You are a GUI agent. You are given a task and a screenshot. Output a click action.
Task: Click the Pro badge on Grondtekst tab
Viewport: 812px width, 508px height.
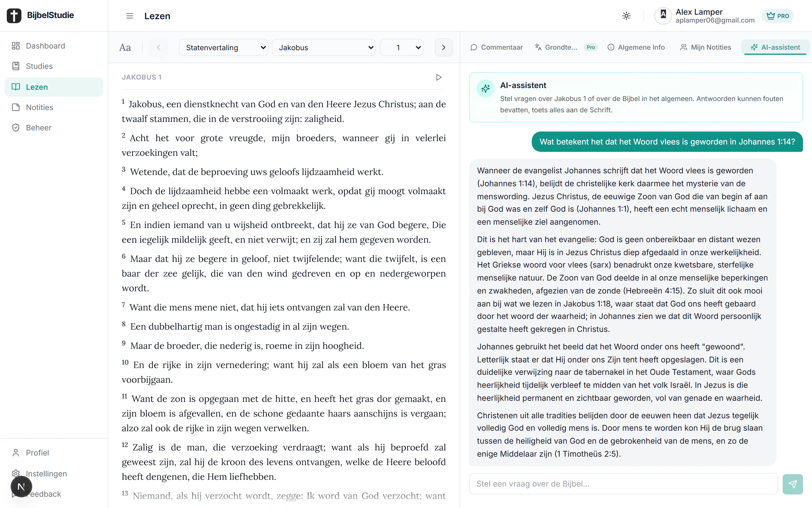(591, 47)
